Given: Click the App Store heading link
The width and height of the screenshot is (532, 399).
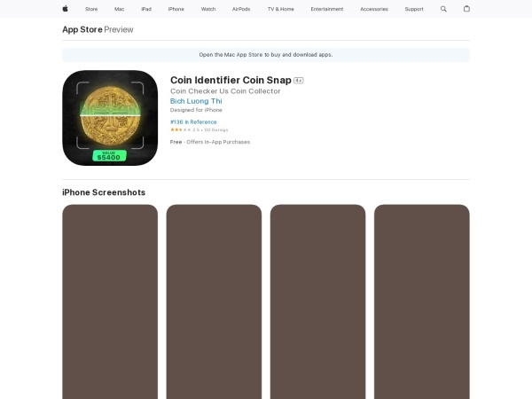Looking at the screenshot, I should point(82,29).
